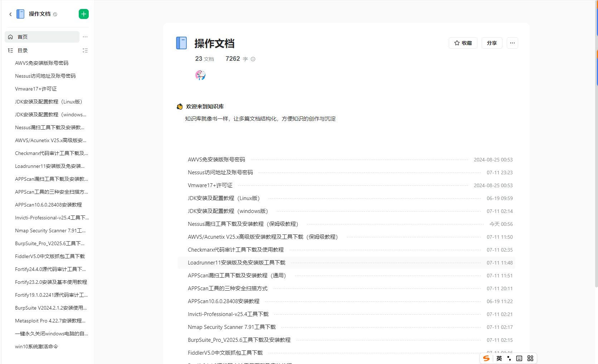
Task: Open sidebar item Fortify23.2.0安装及基本使用教程
Action: tap(51, 282)
